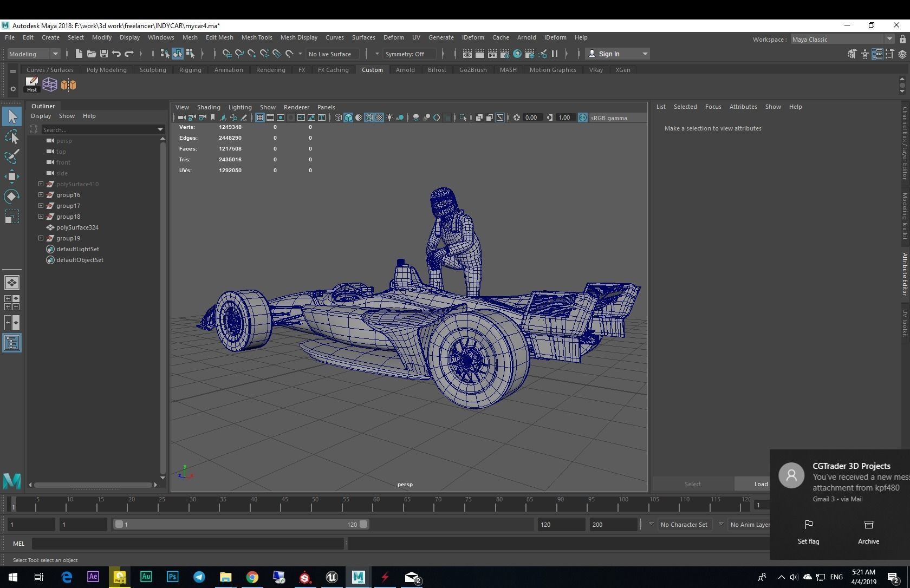The width and height of the screenshot is (910, 588).
Task: Open the Modeling menu set dropdown
Action: [x=33, y=54]
